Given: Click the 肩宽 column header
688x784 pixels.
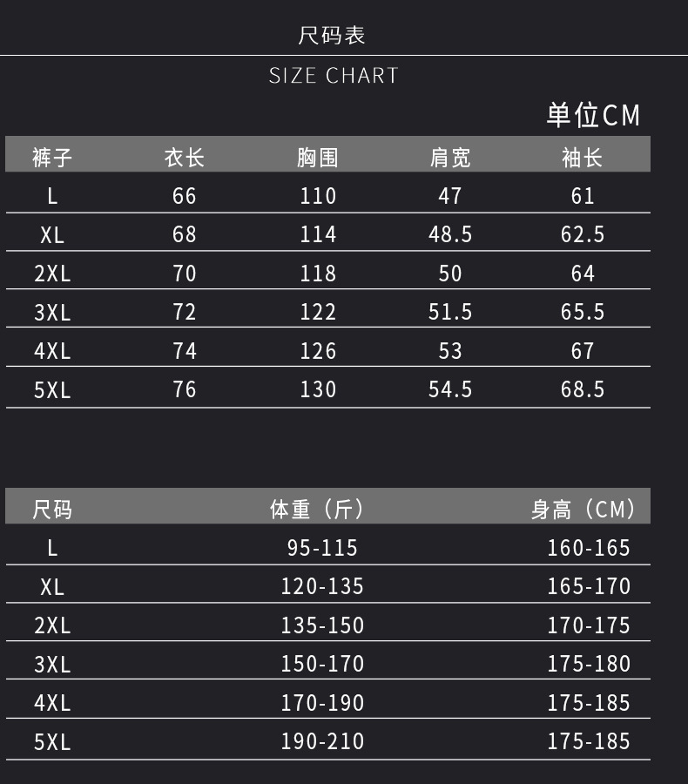Looking at the screenshot, I should coord(450,158).
